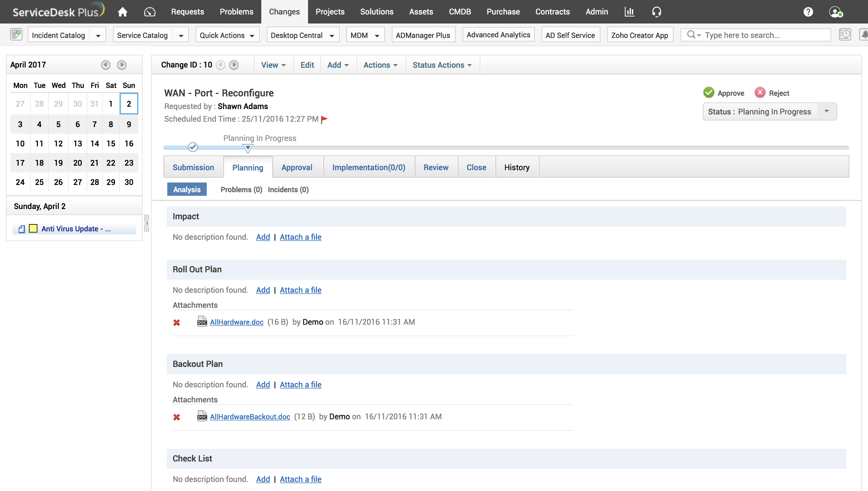Screen dimensions: 868x491
Task: Open the AllHardwareBackout.doc link
Action: pos(250,417)
